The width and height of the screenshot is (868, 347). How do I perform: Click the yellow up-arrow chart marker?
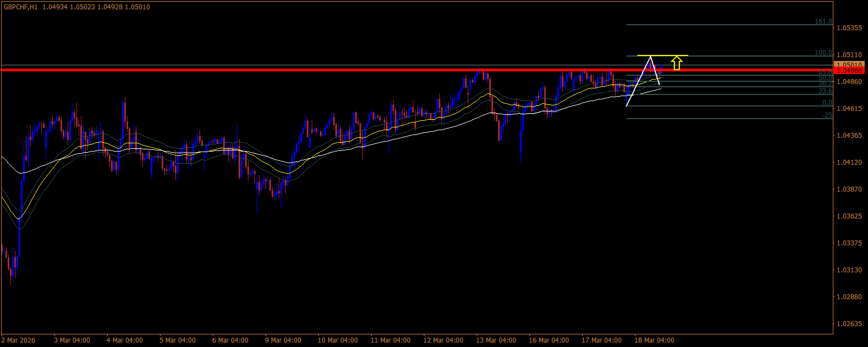pyautogui.click(x=677, y=64)
